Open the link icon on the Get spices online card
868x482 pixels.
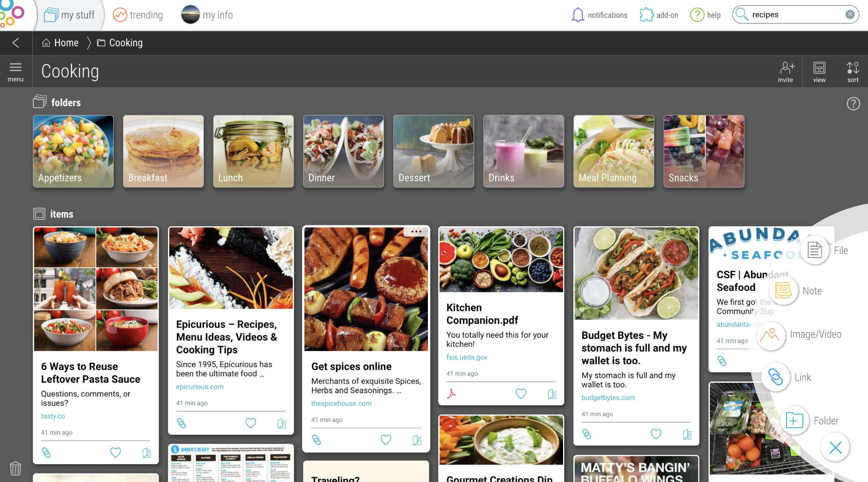pyautogui.click(x=316, y=440)
